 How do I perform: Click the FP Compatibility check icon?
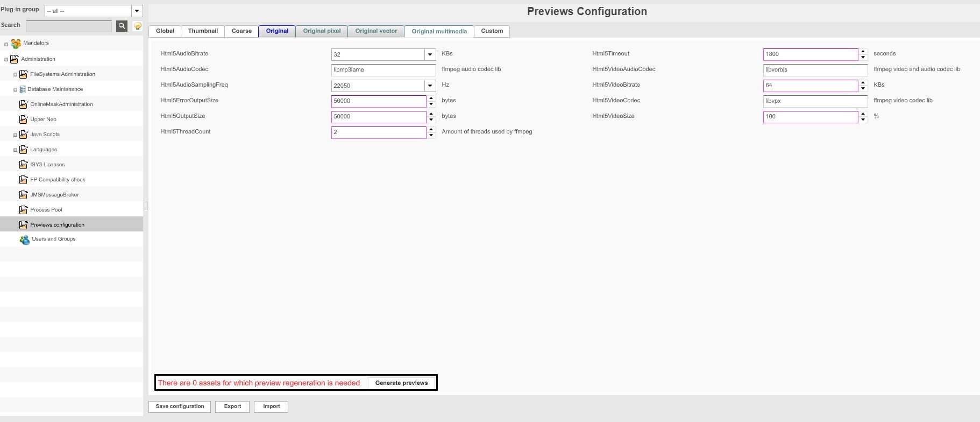(23, 180)
